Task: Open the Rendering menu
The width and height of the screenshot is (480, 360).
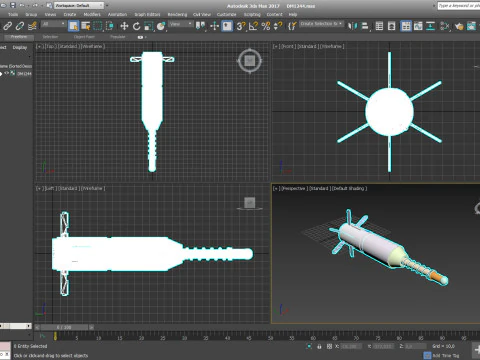Action: pos(177,14)
